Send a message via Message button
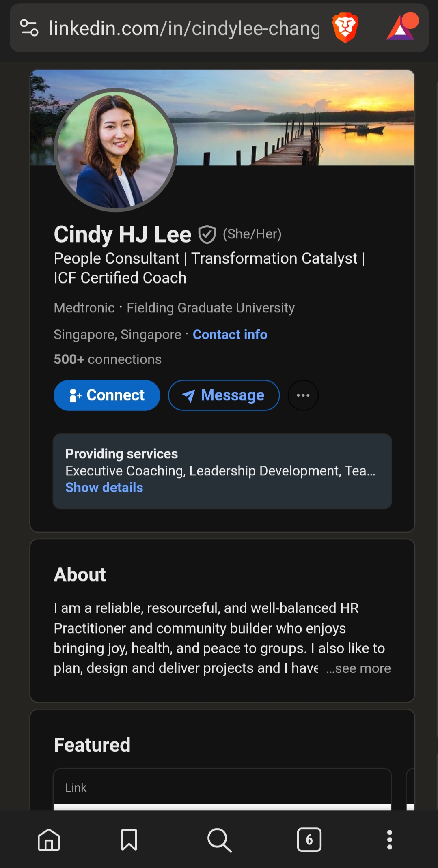The width and height of the screenshot is (438, 868). point(224,395)
